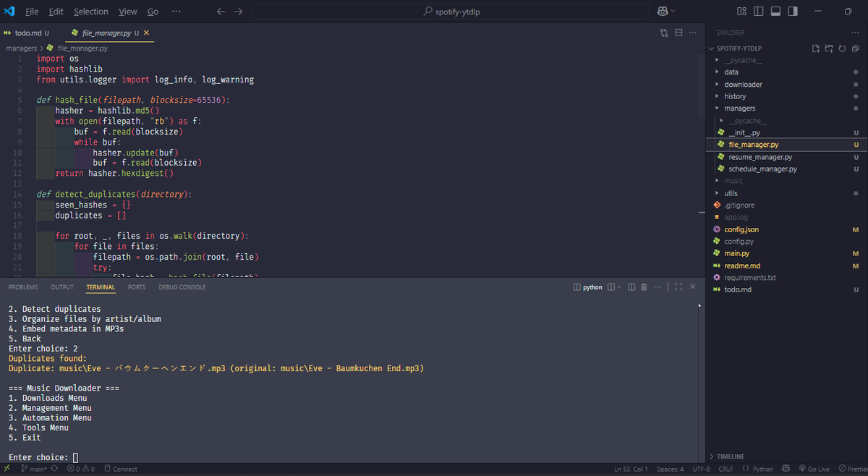The width and height of the screenshot is (868, 476).
Task: Open changes compare icon in editor toolbar
Action: click(664, 33)
